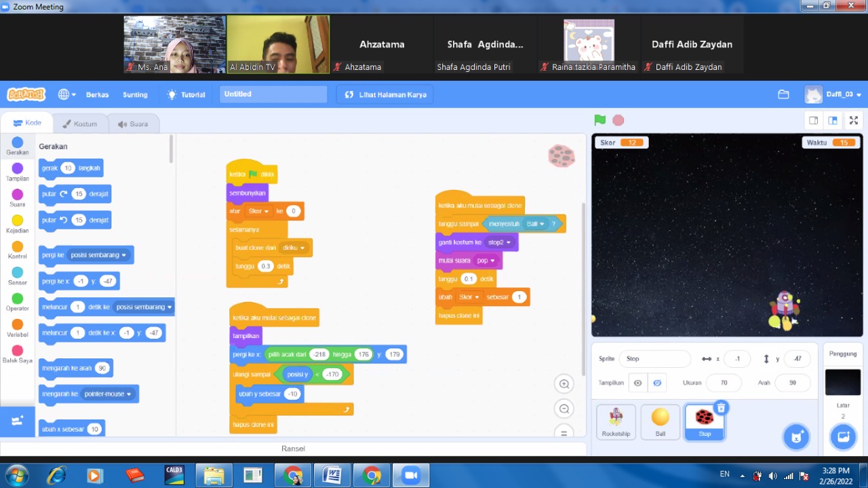Viewport: 868px width, 488px height.
Task: Open the Berkas menu
Action: pos(97,94)
